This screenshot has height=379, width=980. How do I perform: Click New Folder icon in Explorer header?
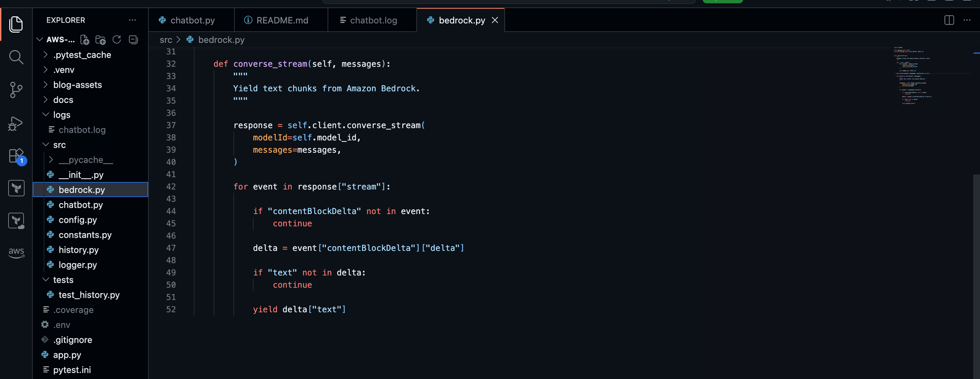pos(100,40)
